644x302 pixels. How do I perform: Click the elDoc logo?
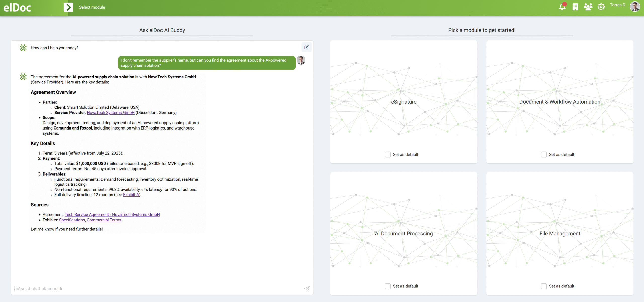click(18, 8)
